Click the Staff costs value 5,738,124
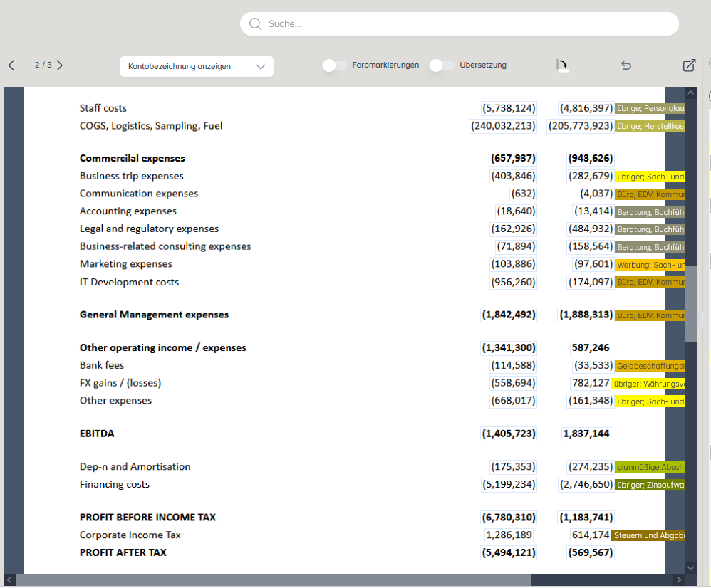 pos(509,108)
